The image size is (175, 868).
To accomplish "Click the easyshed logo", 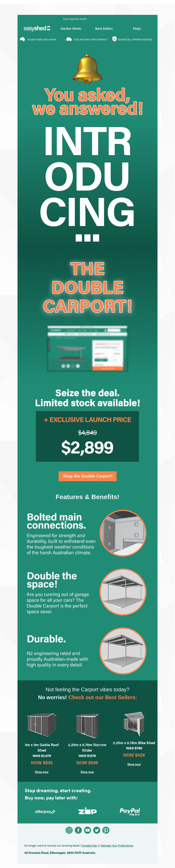I will tap(37, 28).
